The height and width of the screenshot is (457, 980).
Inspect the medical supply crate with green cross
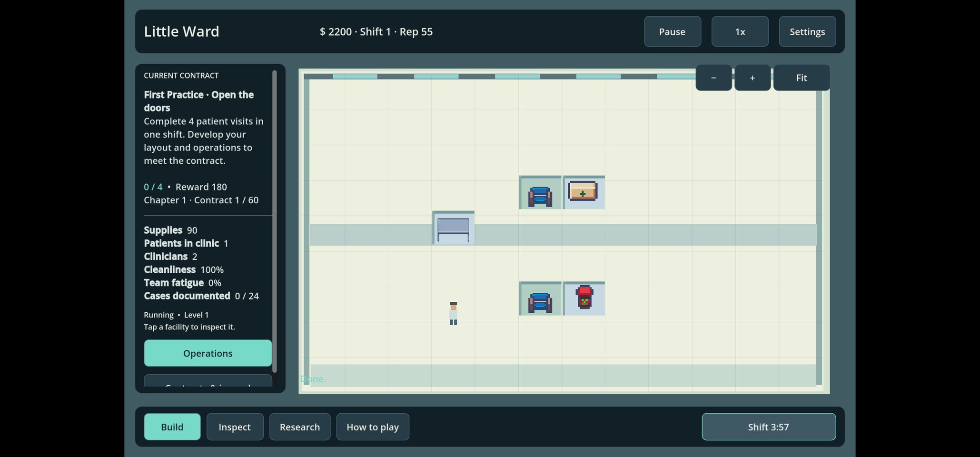click(584, 192)
